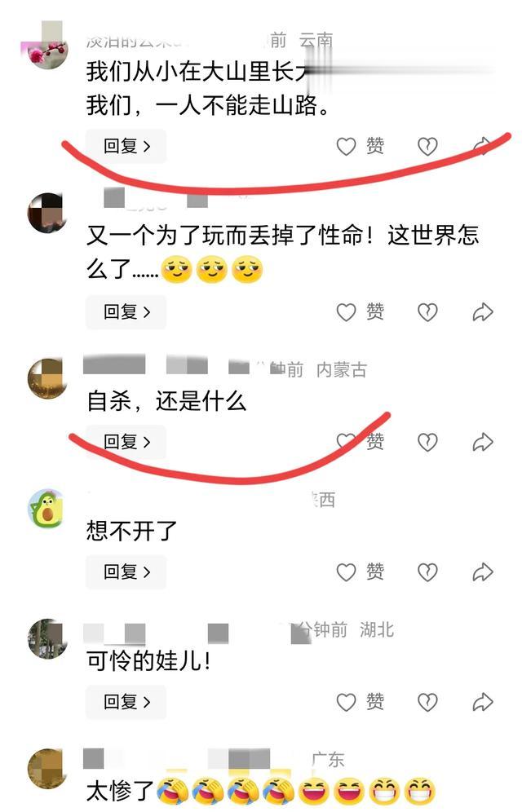Reply to the "又一个为了玩而丢掉了性命" comment
Screen dimensions: 522x812
click(126, 311)
